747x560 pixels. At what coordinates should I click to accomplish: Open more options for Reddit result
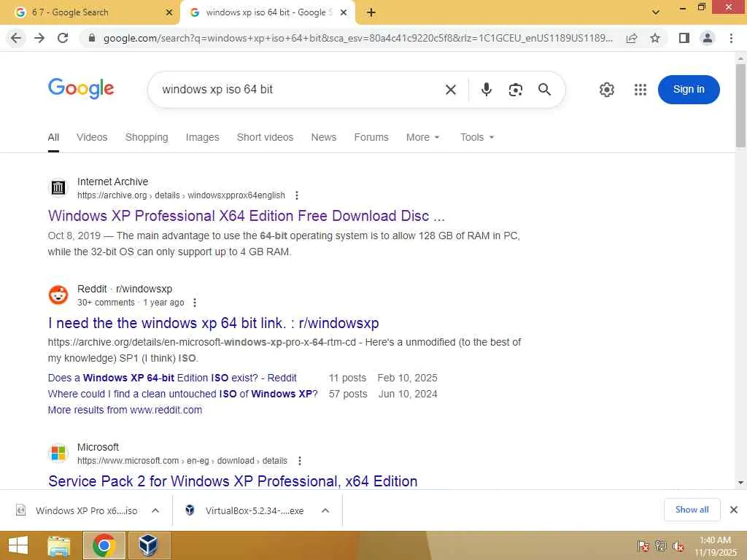tap(194, 303)
